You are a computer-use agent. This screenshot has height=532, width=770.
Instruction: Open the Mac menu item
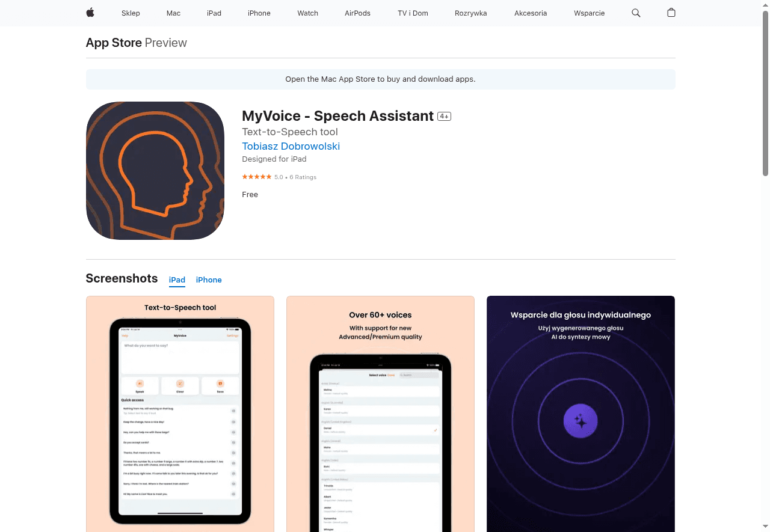[x=173, y=13]
